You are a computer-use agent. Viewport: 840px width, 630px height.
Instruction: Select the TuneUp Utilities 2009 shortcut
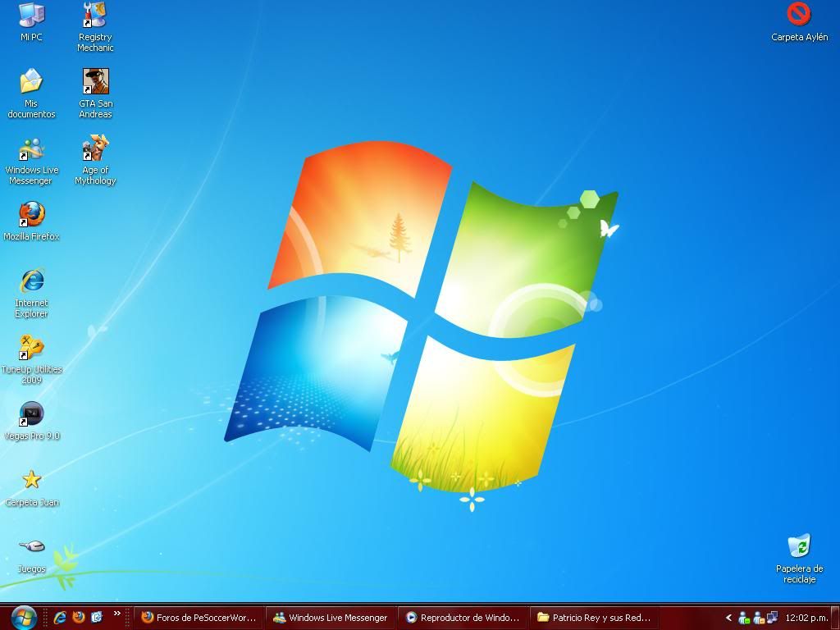click(x=31, y=359)
